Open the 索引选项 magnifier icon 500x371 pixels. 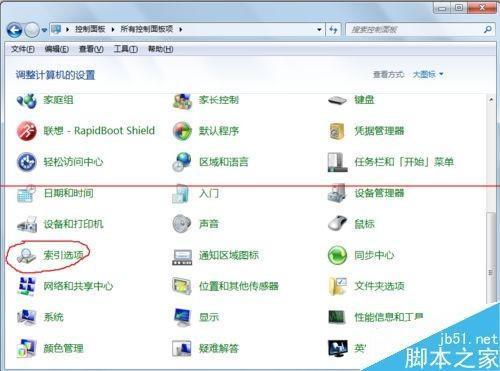tap(27, 256)
